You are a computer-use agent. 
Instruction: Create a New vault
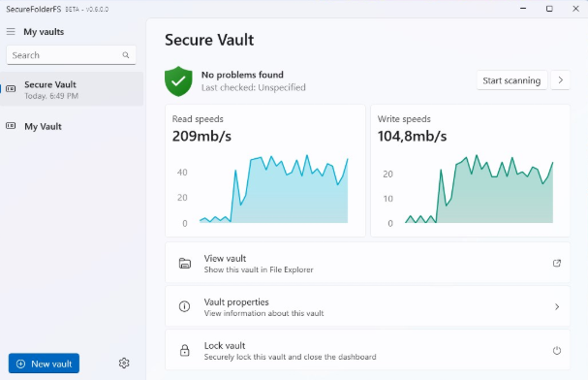tap(44, 364)
